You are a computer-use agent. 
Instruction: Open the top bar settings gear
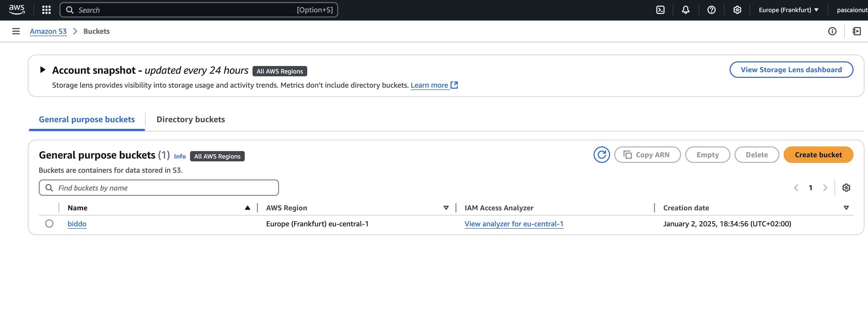click(x=737, y=10)
